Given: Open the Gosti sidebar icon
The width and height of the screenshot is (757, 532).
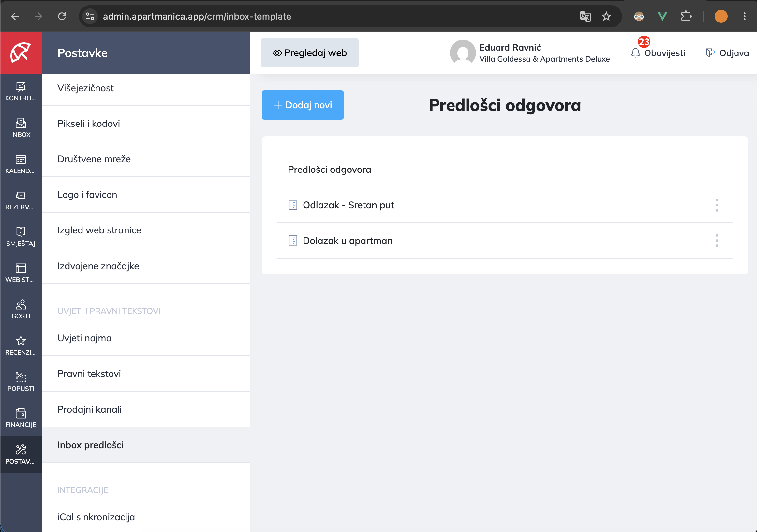Looking at the screenshot, I should (x=21, y=304).
